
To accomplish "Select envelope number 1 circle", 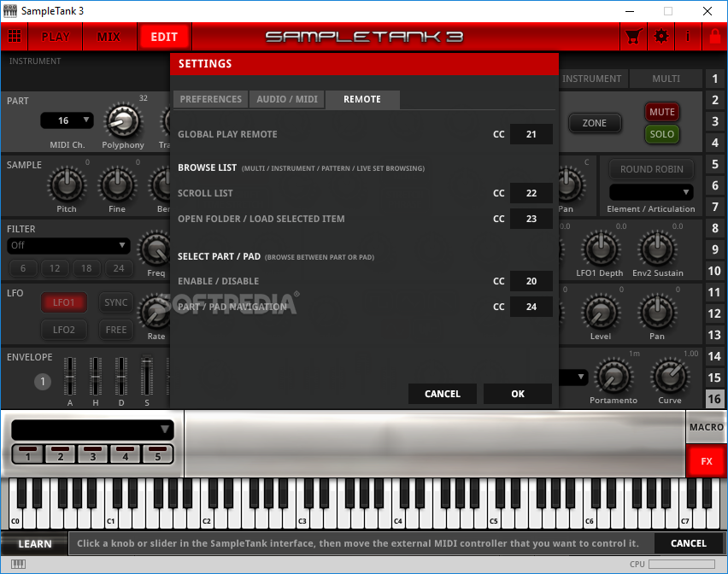I will pos(43,382).
